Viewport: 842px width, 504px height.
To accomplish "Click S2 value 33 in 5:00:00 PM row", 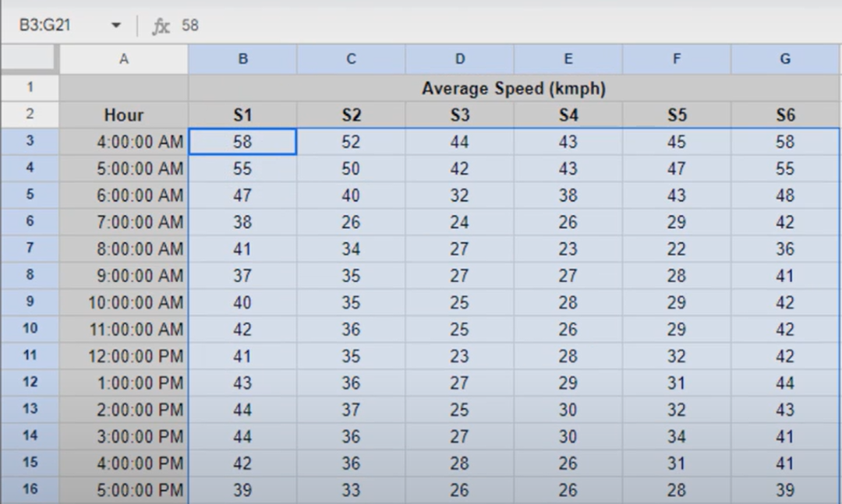I will pyautogui.click(x=351, y=491).
